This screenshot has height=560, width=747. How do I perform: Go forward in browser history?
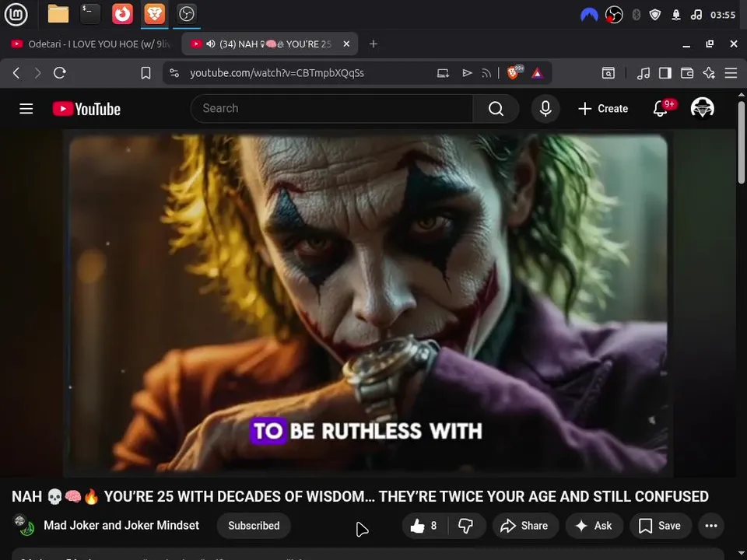point(37,73)
